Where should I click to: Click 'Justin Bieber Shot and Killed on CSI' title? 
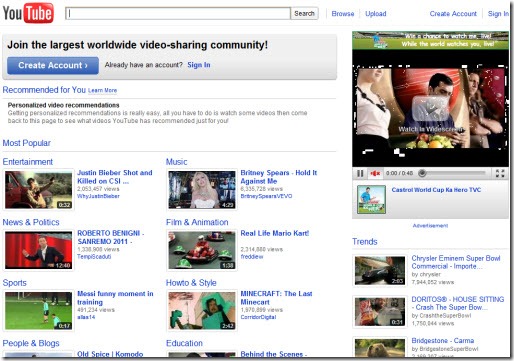pos(115,177)
